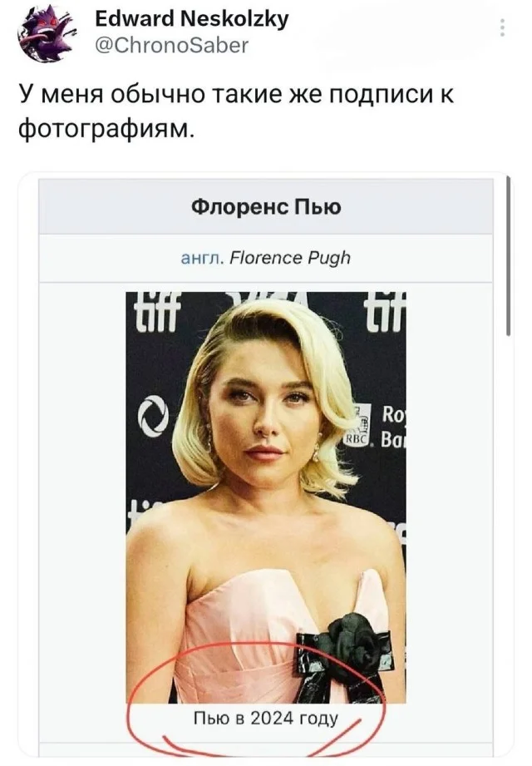Select the "Флоренс Пью" infobox header
The width and height of the screenshot is (532, 766).
(266, 207)
